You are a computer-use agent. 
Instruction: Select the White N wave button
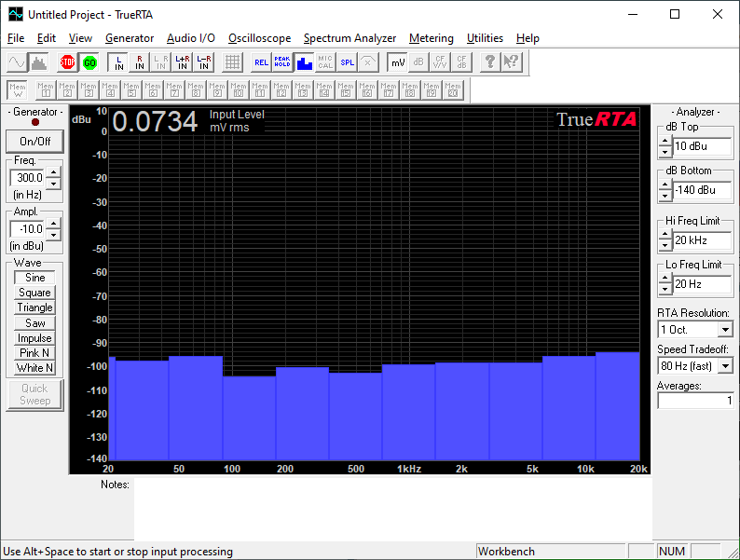tap(35, 368)
